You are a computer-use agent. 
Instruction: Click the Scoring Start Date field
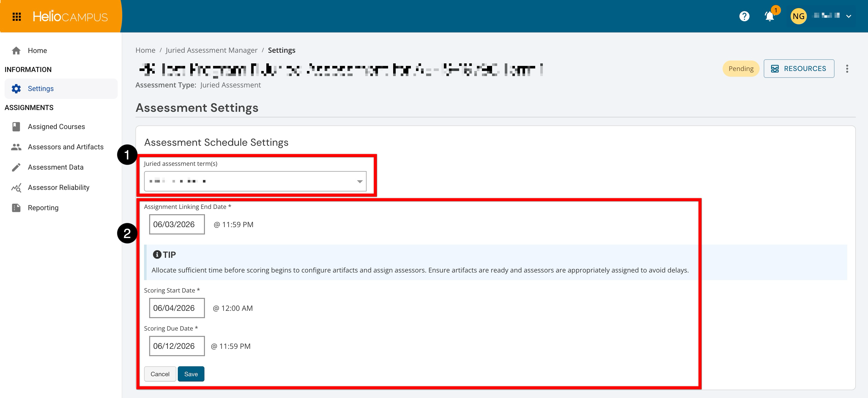coord(177,308)
